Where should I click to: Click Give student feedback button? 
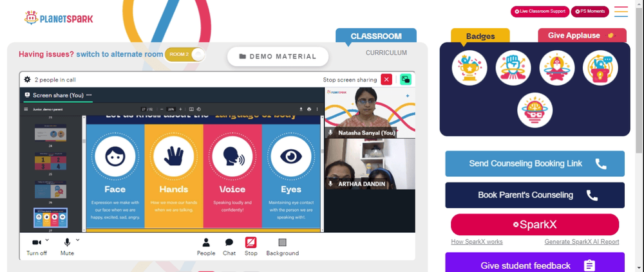tap(535, 262)
